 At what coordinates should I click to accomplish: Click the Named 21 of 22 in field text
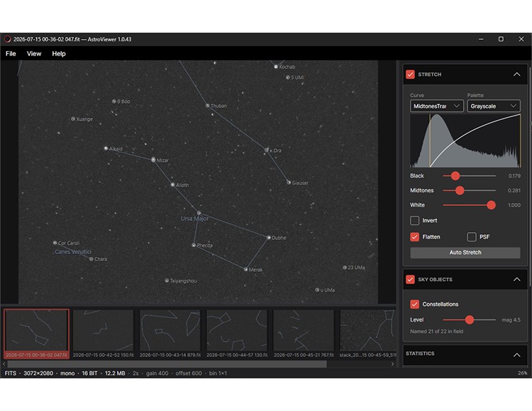pyautogui.click(x=436, y=331)
